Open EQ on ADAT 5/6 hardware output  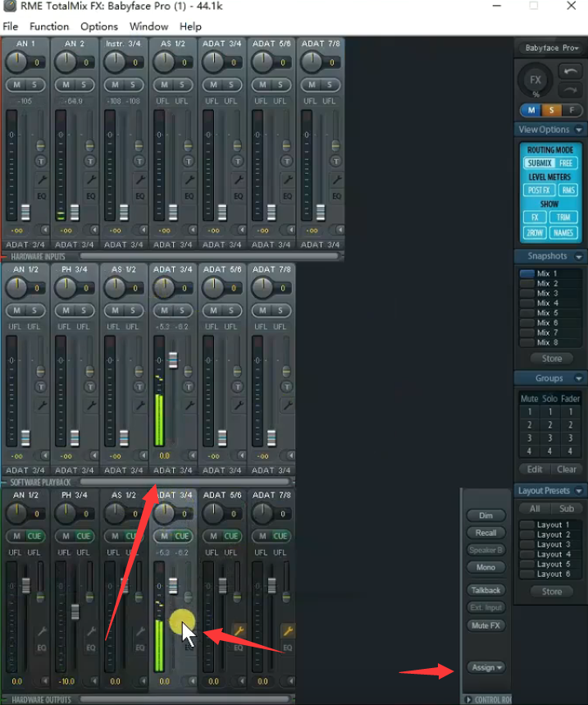click(x=239, y=648)
